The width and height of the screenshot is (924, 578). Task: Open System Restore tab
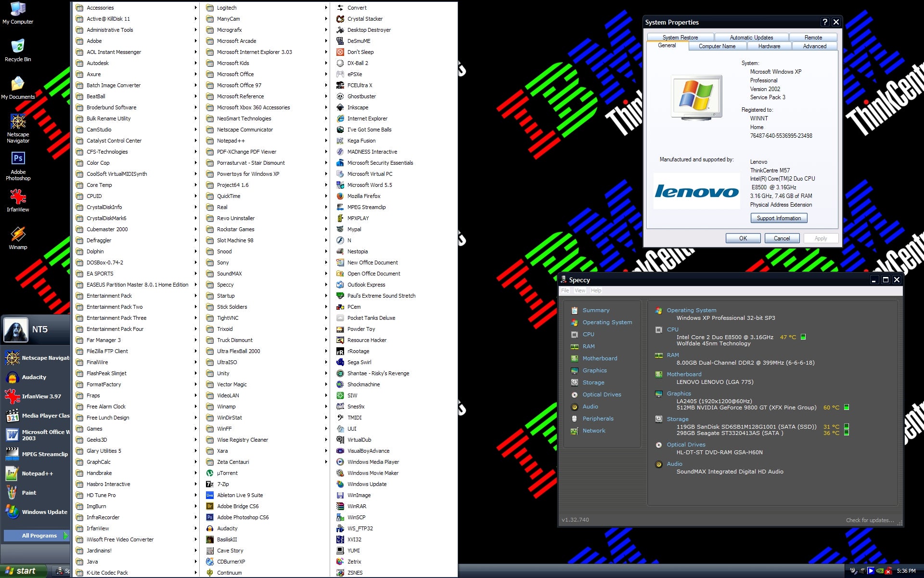pyautogui.click(x=680, y=38)
